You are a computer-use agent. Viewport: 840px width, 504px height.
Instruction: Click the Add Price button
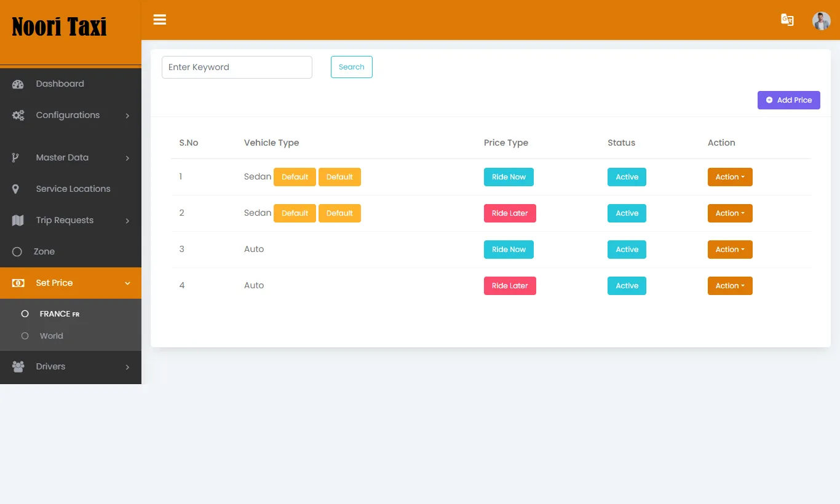(x=789, y=100)
